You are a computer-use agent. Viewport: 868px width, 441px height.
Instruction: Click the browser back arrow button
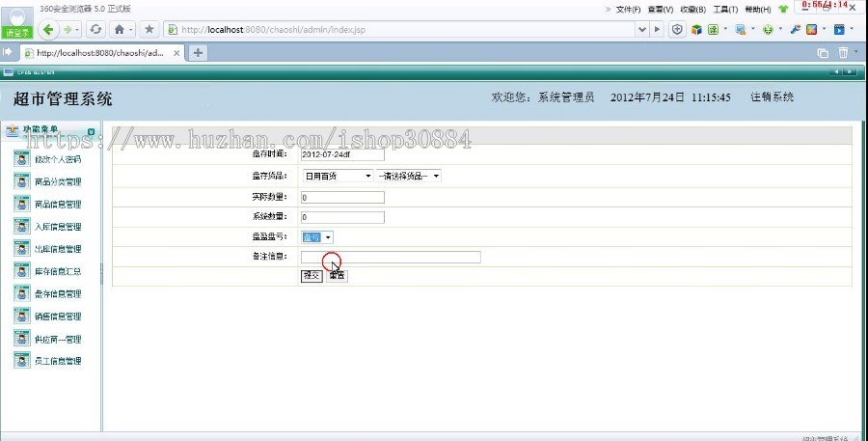tap(48, 29)
